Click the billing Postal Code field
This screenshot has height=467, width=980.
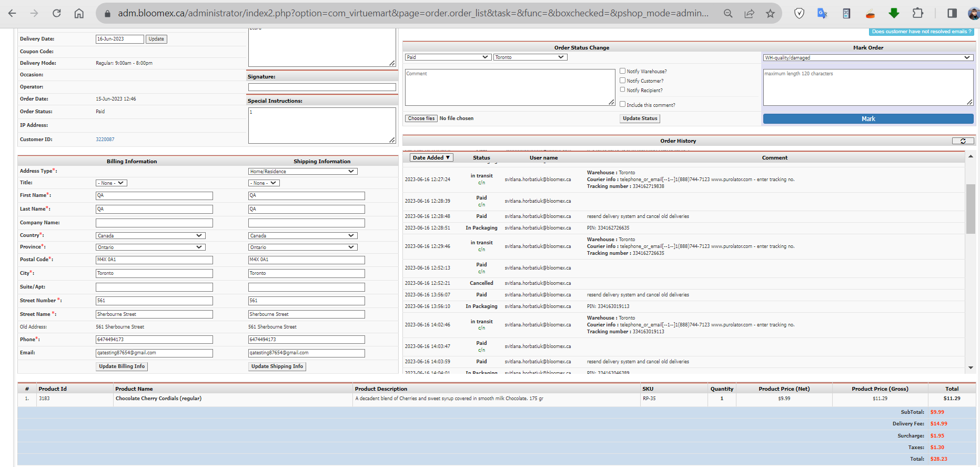(x=154, y=260)
